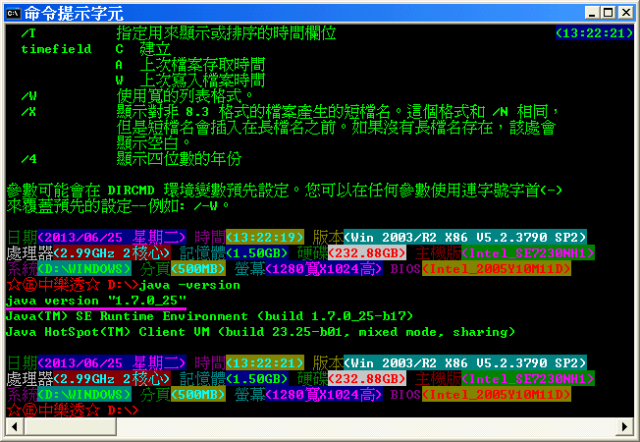Click the "C 建立" line
This screenshot has width=640, height=442.
143,49
